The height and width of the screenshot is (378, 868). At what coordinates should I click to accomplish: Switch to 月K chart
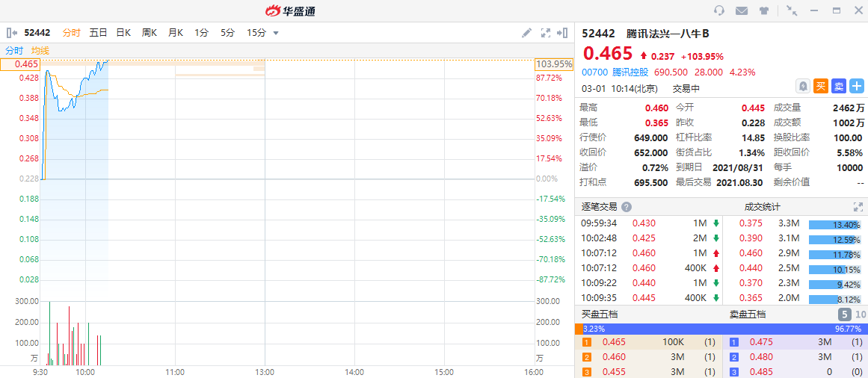176,33
